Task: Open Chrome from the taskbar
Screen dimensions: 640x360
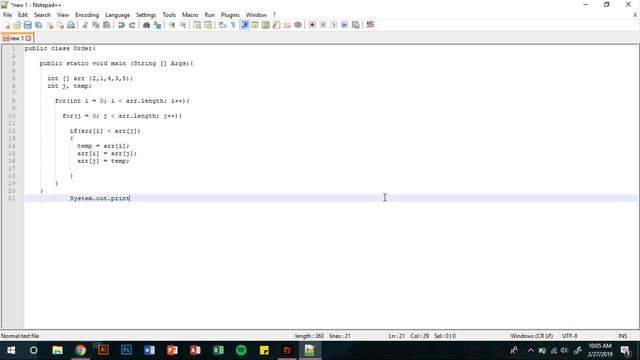Action: [80, 350]
